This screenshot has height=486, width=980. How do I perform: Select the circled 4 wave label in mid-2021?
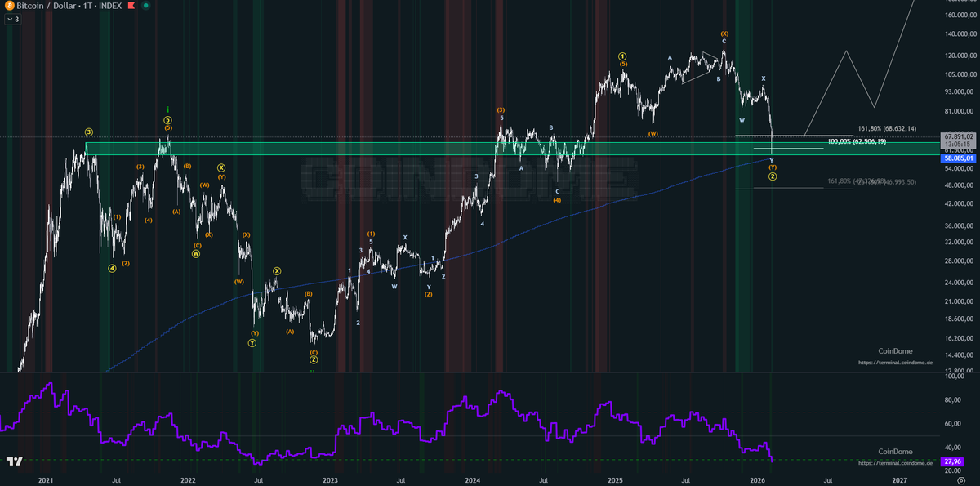(112, 268)
